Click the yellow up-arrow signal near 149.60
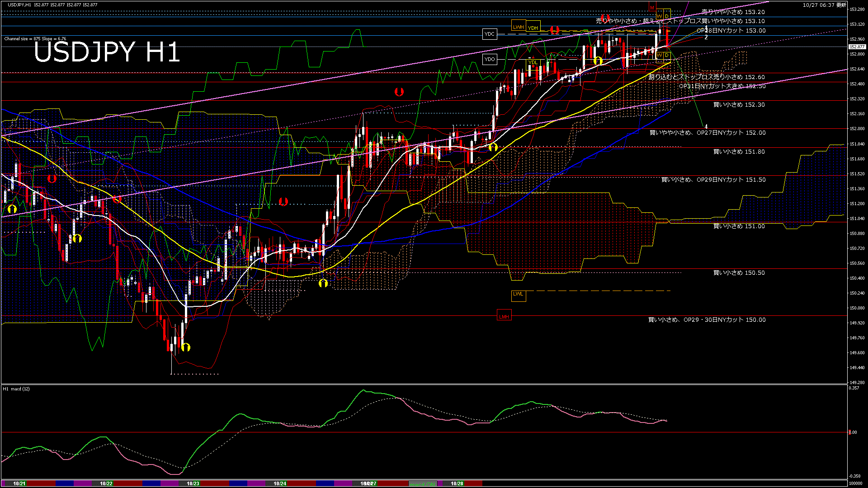The image size is (868, 488). click(x=186, y=347)
